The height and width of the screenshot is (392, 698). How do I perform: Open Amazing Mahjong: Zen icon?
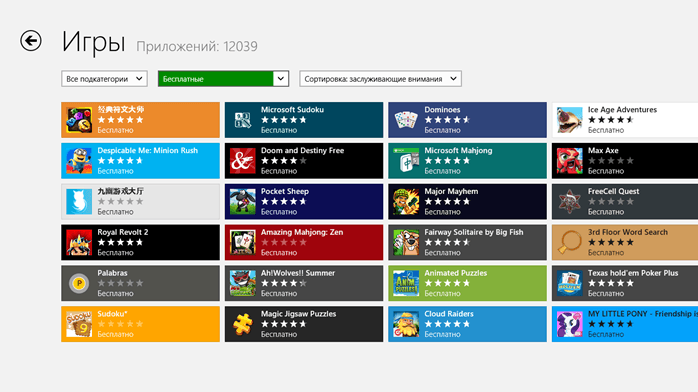coord(243,242)
